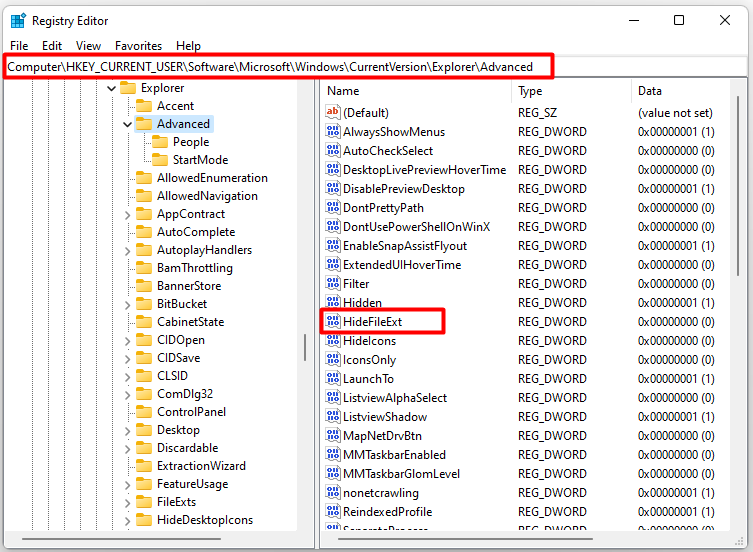
Task: Click the ListviewShadow DWORD icon
Action: (x=332, y=417)
